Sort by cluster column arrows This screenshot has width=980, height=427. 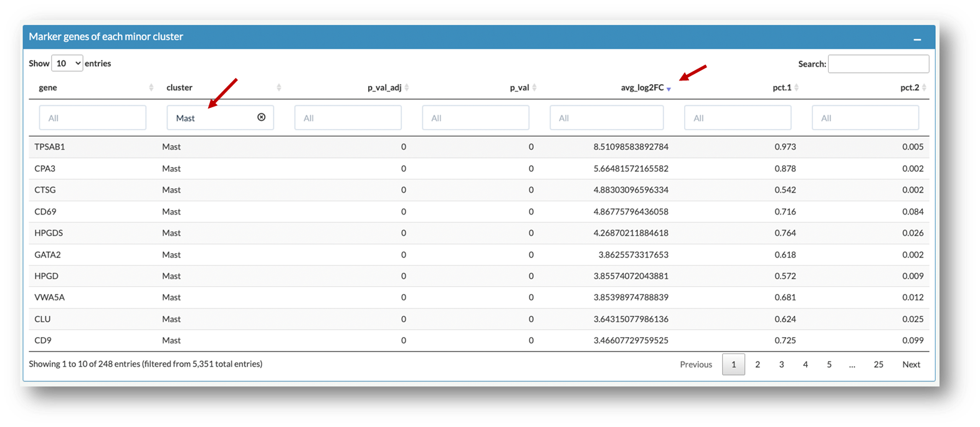click(x=279, y=88)
